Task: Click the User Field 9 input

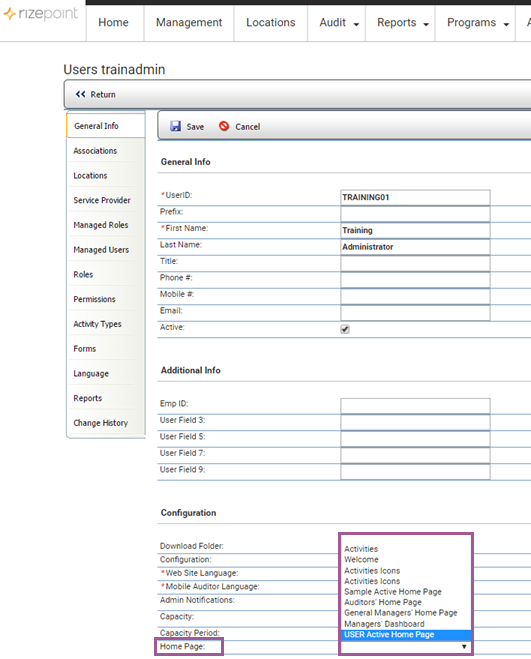Action: [x=415, y=472]
